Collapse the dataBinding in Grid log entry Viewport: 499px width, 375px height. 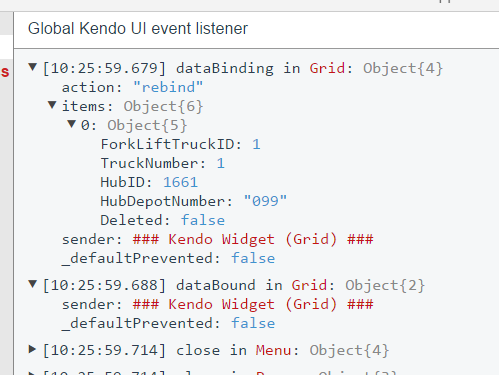point(32,67)
